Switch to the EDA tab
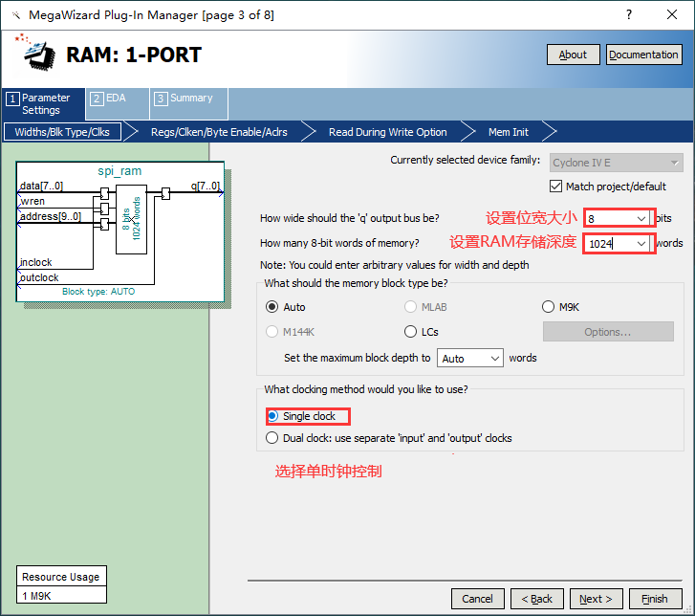Image resolution: width=695 pixels, height=616 pixels. pyautogui.click(x=118, y=99)
